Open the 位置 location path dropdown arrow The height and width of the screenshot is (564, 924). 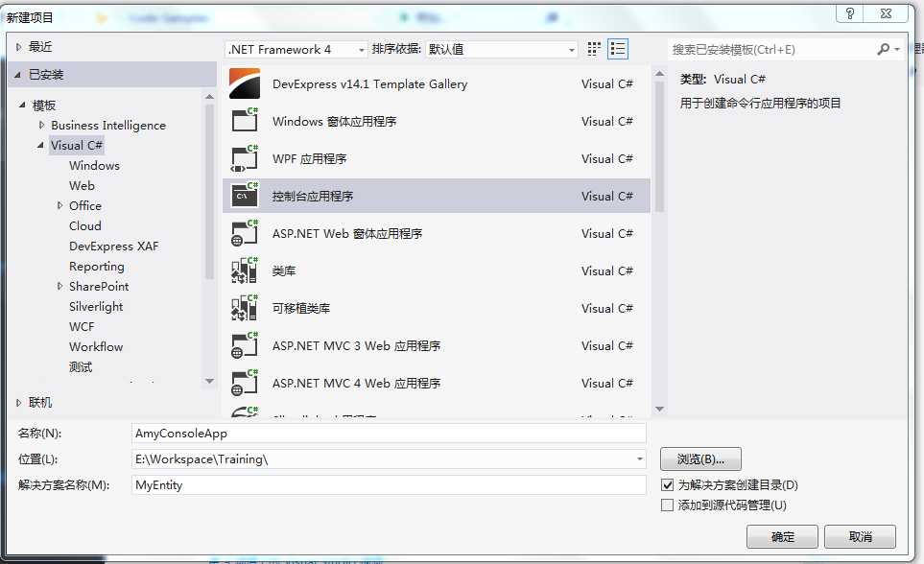[x=639, y=458]
